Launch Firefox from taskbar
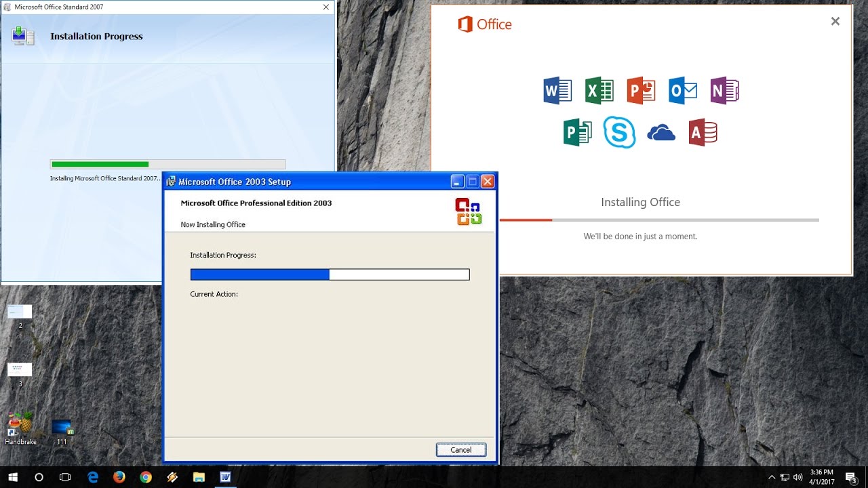 [119, 477]
